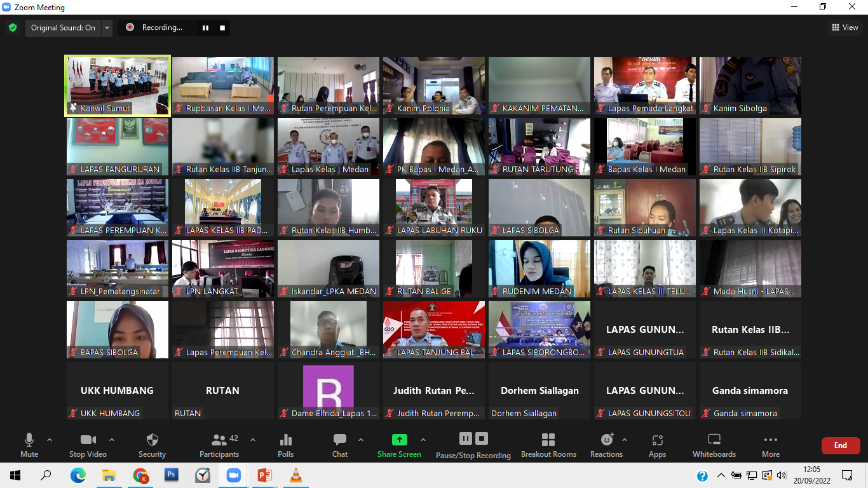The width and height of the screenshot is (868, 488).
Task: Expand audio options arrow beside Mute
Action: pyautogui.click(x=50, y=440)
